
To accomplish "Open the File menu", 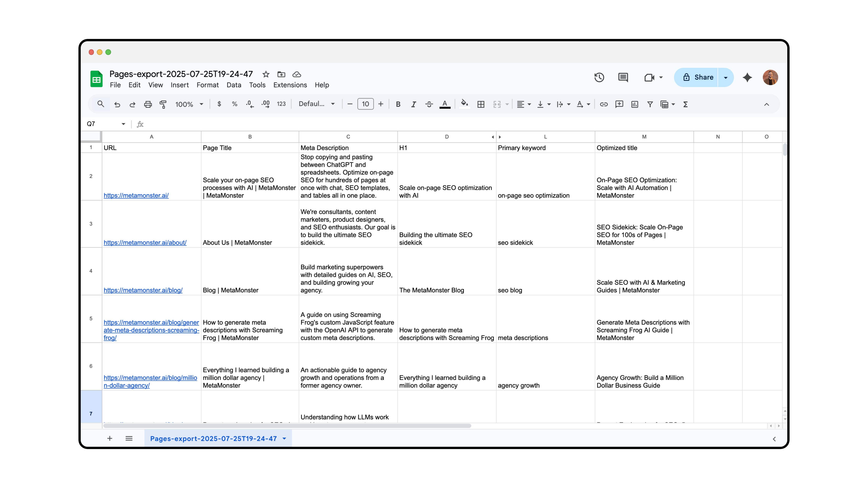I will (115, 85).
